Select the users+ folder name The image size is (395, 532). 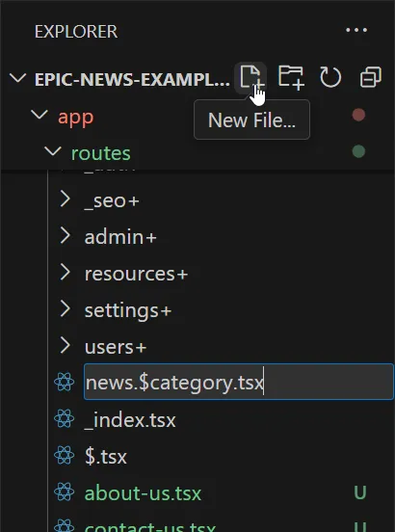pos(116,347)
